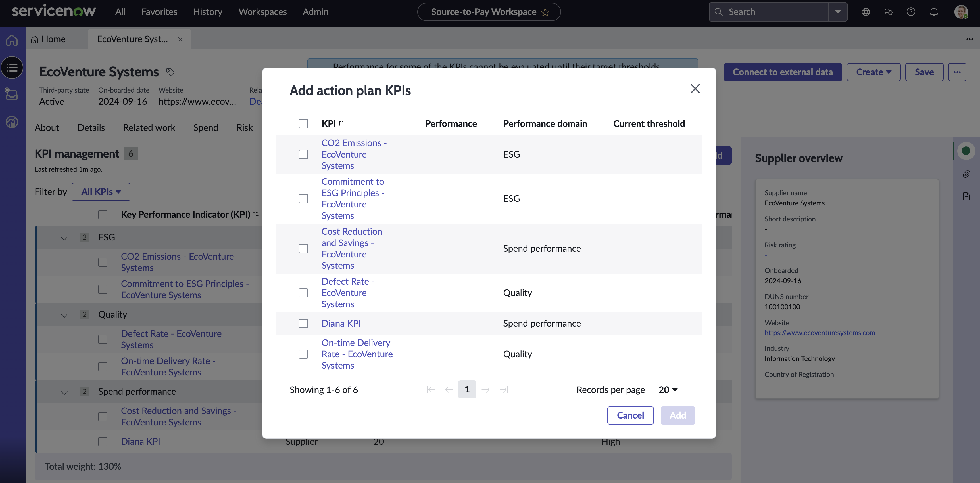This screenshot has height=483, width=980.
Task: Add a new workspace tab with plus icon
Action: point(202,39)
